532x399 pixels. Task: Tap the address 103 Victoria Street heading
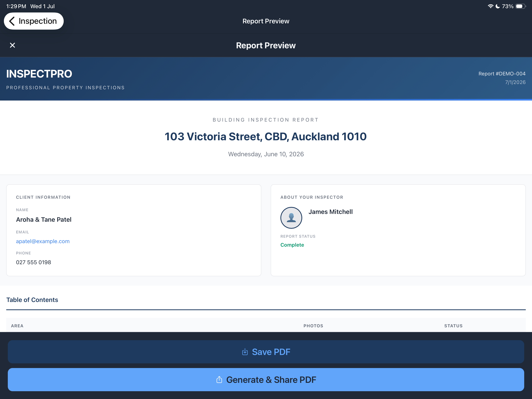click(266, 136)
